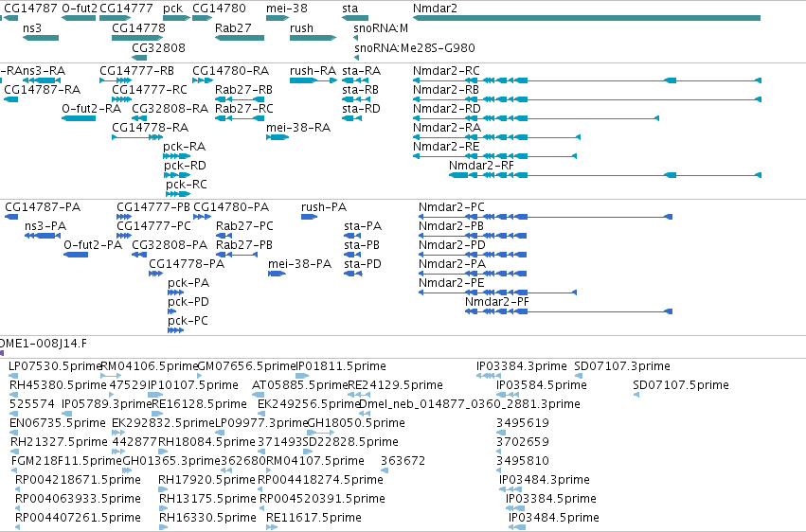Viewport: 806px width, 532px height.
Task: Click the AT05885.5prime EST label
Action: (300, 385)
